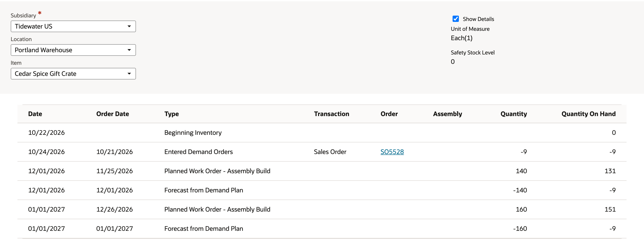Screen dimensions: 644x250
Task: Click quantity -160 in the table
Action: point(520,229)
